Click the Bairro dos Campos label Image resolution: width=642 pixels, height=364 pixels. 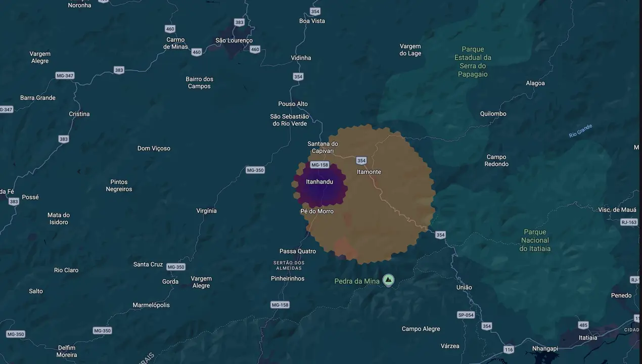click(x=200, y=82)
